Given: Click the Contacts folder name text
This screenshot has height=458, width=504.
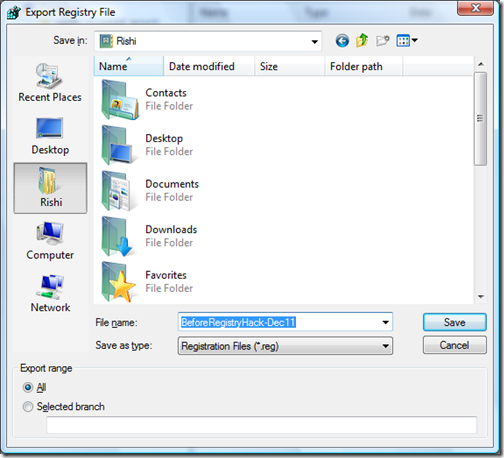Looking at the screenshot, I should [166, 93].
